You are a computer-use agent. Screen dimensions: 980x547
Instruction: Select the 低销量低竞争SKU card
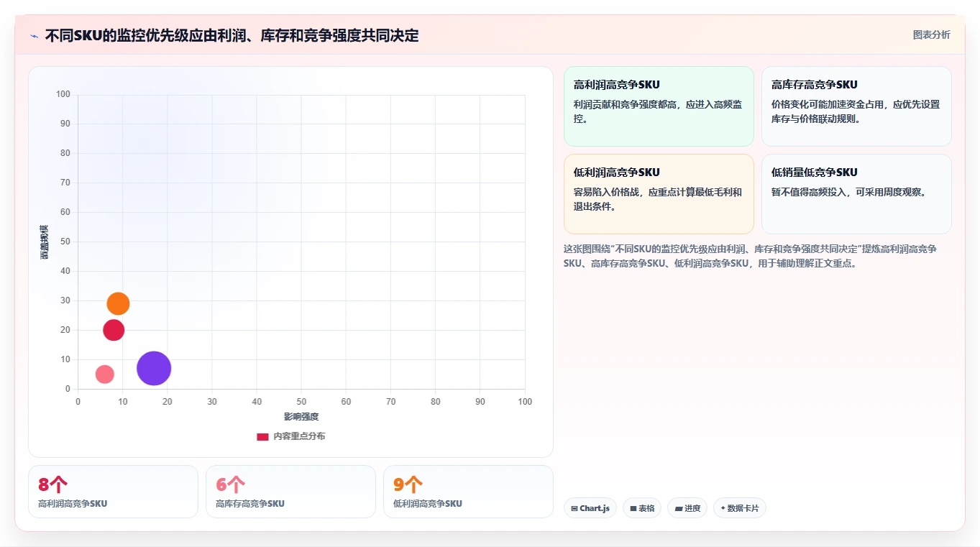coord(856,194)
